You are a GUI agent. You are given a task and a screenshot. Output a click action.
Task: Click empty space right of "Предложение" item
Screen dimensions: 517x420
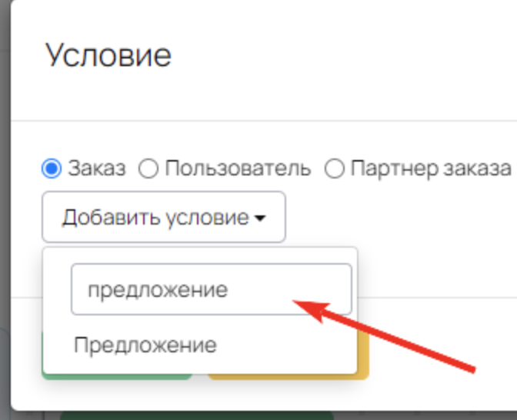click(x=292, y=345)
